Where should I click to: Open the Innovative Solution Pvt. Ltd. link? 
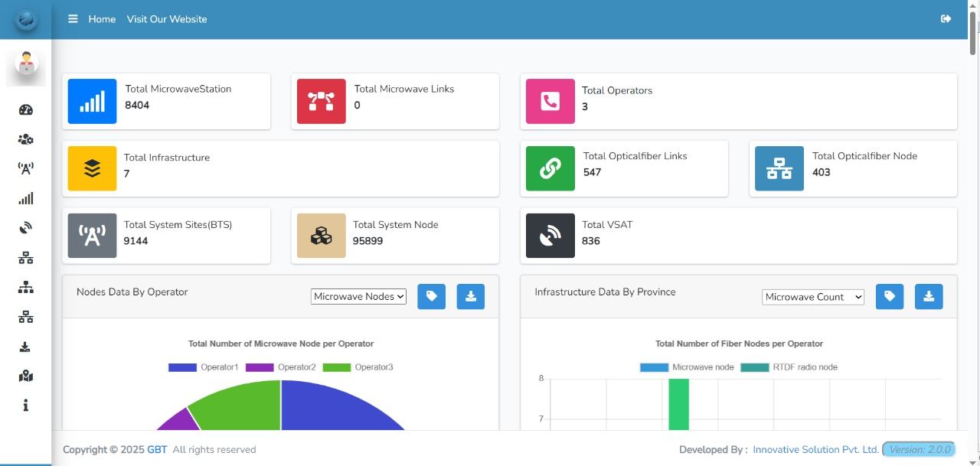point(815,450)
